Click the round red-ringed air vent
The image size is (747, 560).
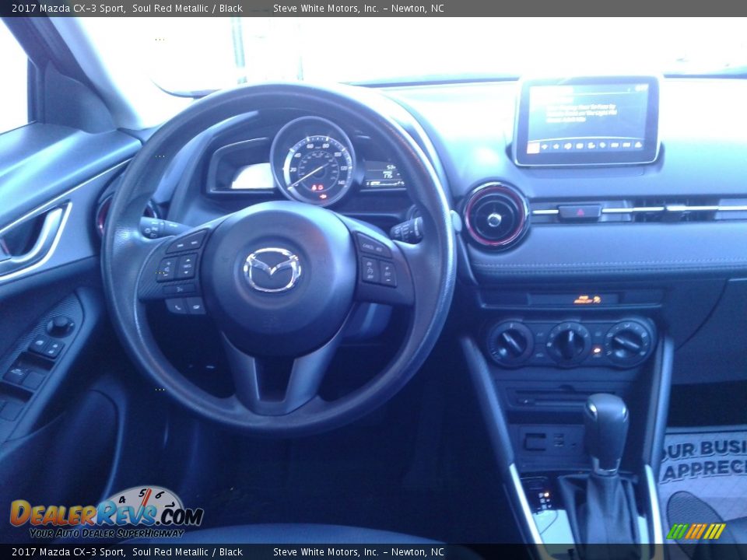(x=495, y=216)
